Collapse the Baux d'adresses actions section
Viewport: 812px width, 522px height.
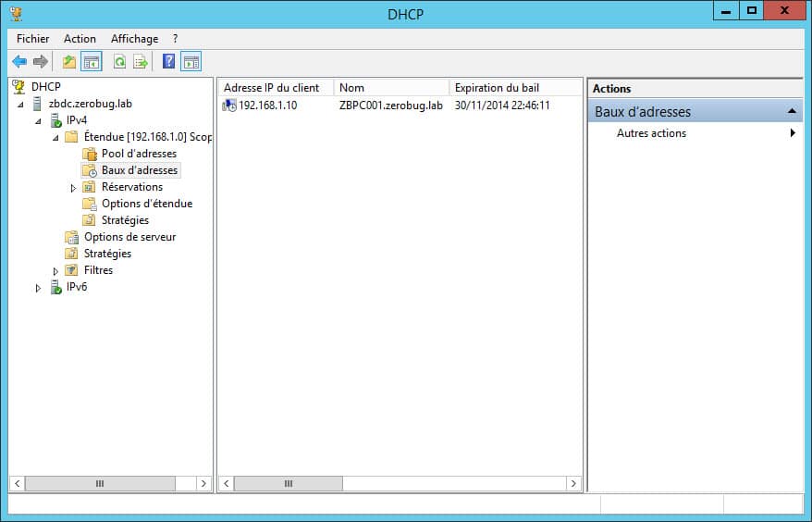[792, 112]
